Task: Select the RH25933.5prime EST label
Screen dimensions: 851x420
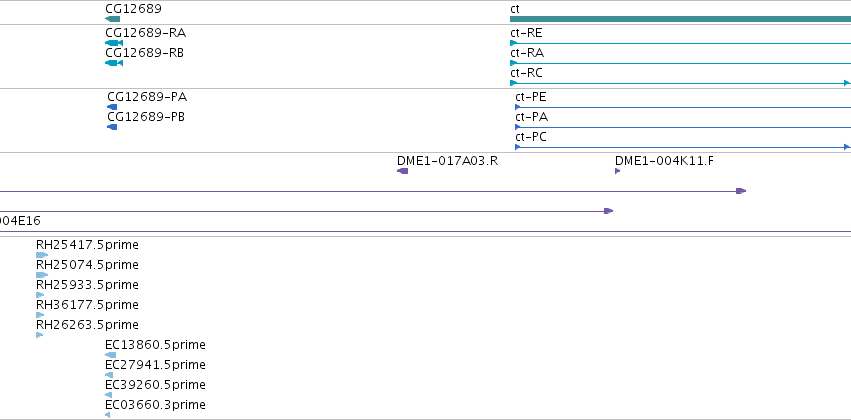Action: [x=87, y=285]
